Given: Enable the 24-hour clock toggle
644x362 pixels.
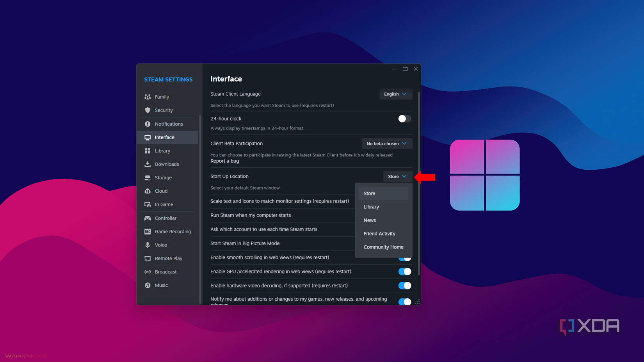Looking at the screenshot, I should [404, 119].
